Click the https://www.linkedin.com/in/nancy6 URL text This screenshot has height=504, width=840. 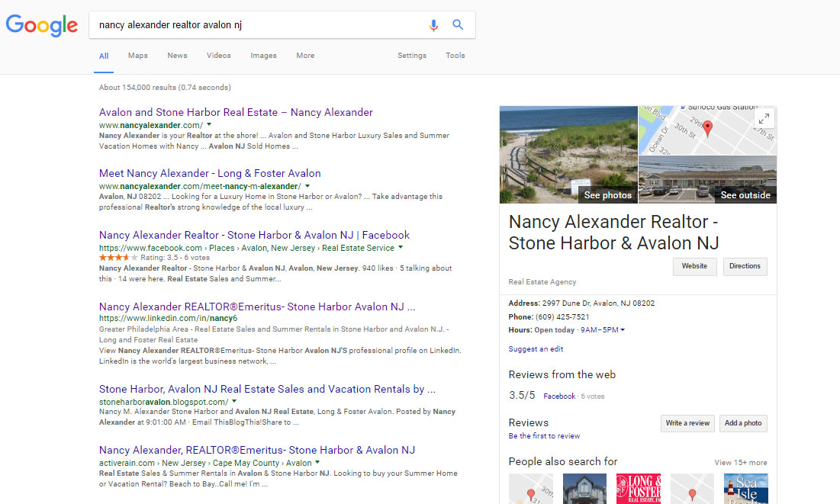[168, 318]
